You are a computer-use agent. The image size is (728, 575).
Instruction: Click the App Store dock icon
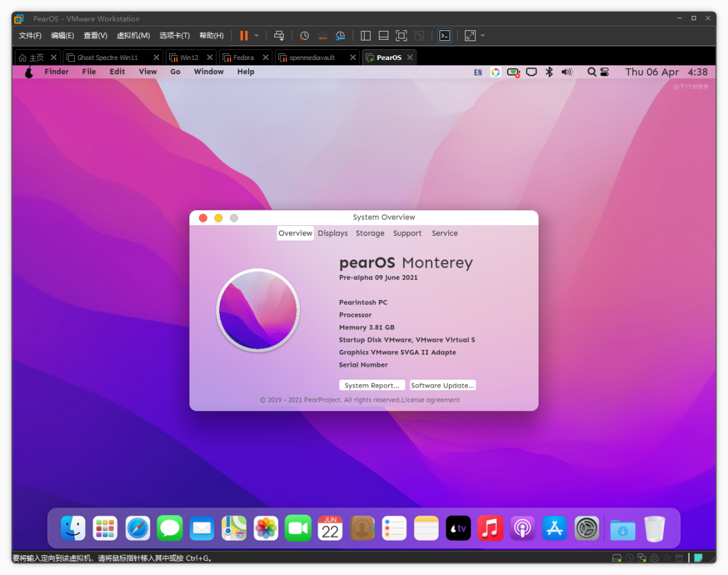coord(555,528)
